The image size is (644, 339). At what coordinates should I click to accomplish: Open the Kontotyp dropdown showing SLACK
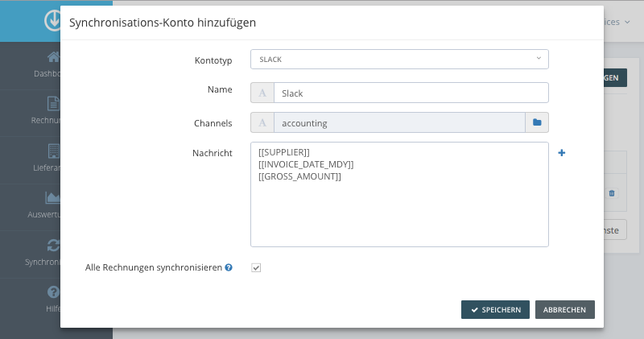point(399,59)
